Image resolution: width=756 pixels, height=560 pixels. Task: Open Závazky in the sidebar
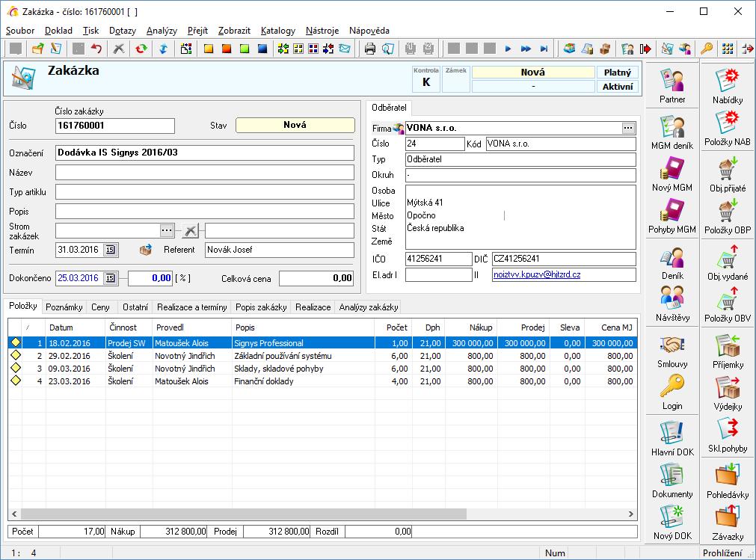tap(728, 523)
